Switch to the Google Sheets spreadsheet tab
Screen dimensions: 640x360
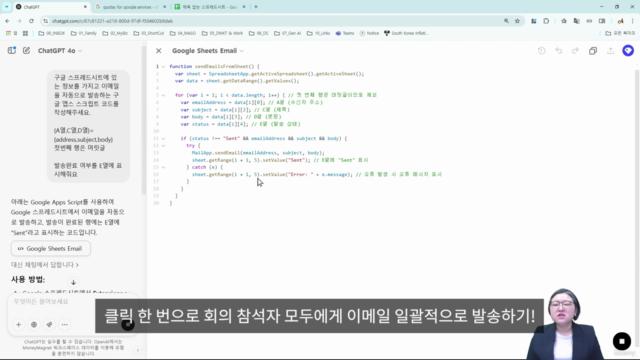210,7
